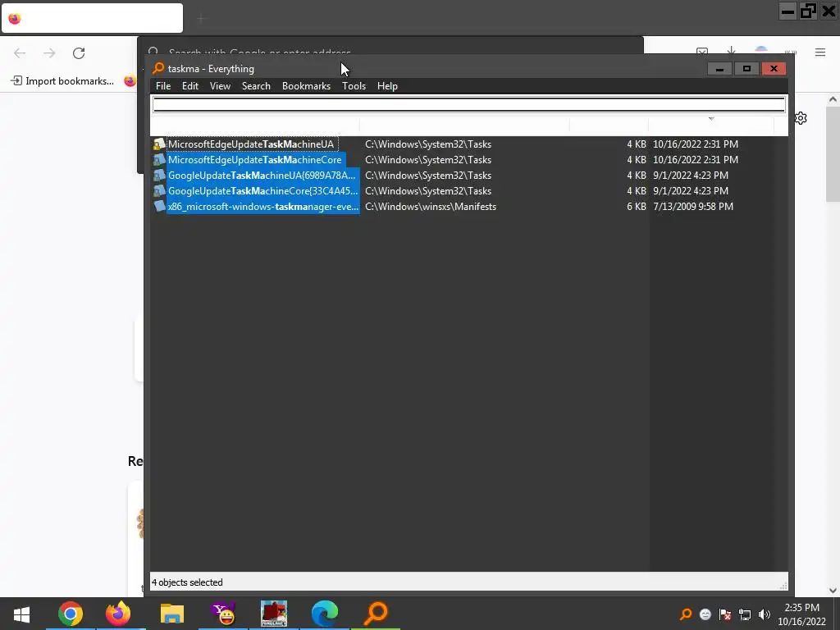The height and width of the screenshot is (630, 840).
Task: Open the red bird game taskbar icon
Action: [274, 614]
